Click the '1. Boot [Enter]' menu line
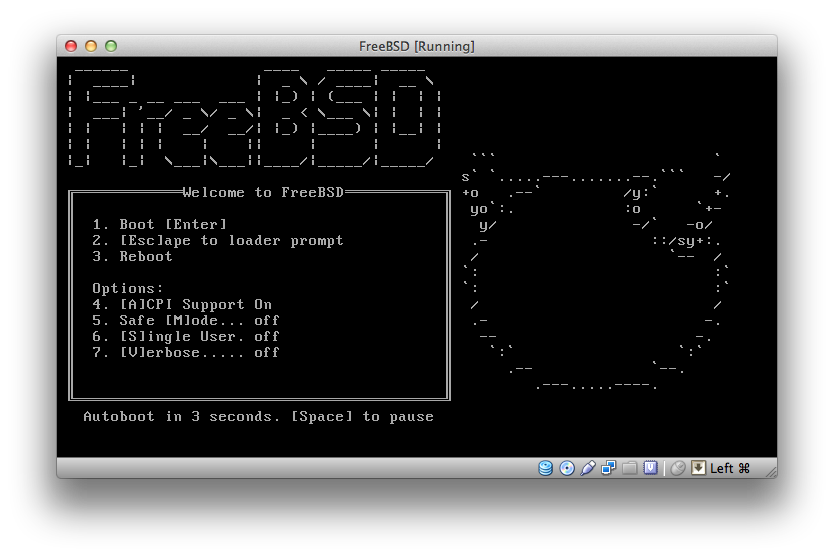834x557 pixels. pyautogui.click(x=159, y=225)
